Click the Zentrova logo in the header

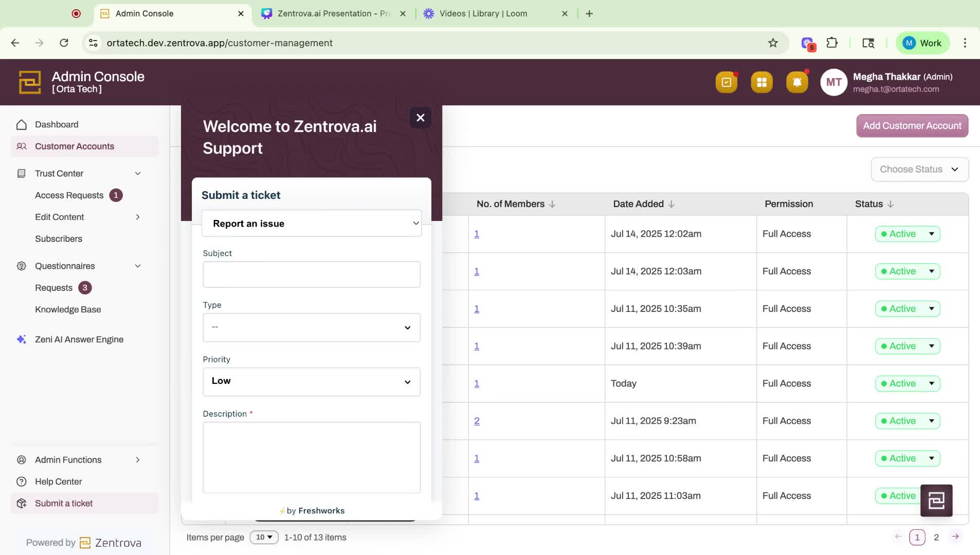(x=30, y=82)
